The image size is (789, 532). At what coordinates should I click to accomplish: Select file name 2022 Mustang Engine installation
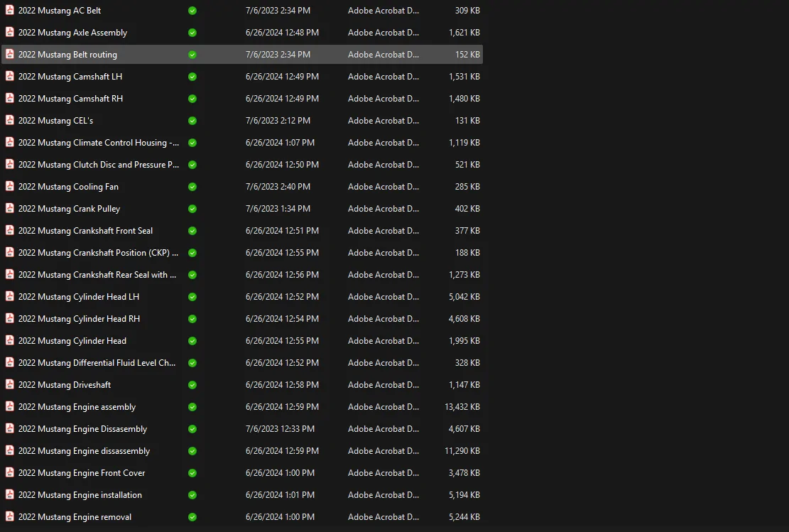tap(80, 495)
